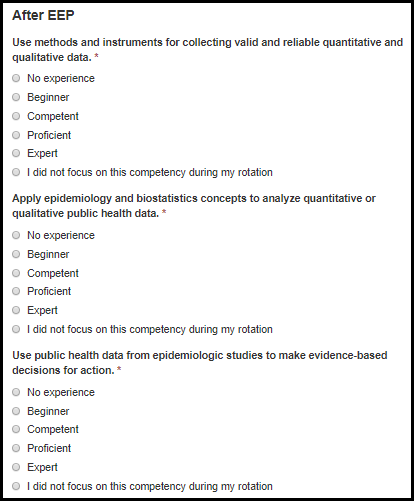Select Expert under the methods and instruments question
Image resolution: width=414 pixels, height=501 pixels.
pyautogui.click(x=16, y=153)
